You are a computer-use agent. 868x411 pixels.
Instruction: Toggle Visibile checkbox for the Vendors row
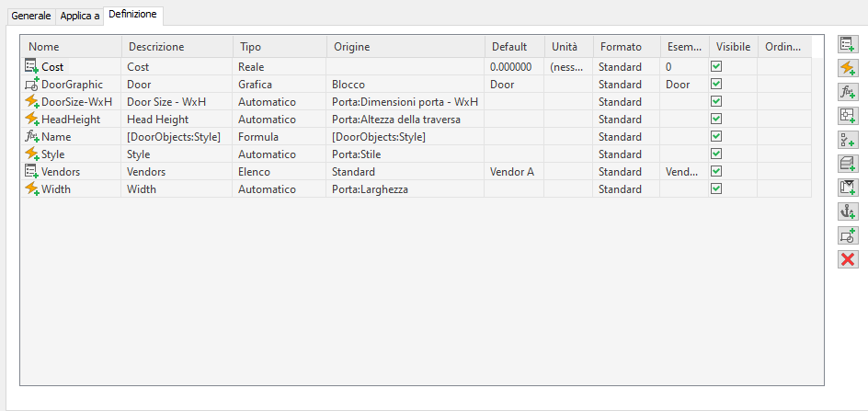pyautogui.click(x=716, y=172)
